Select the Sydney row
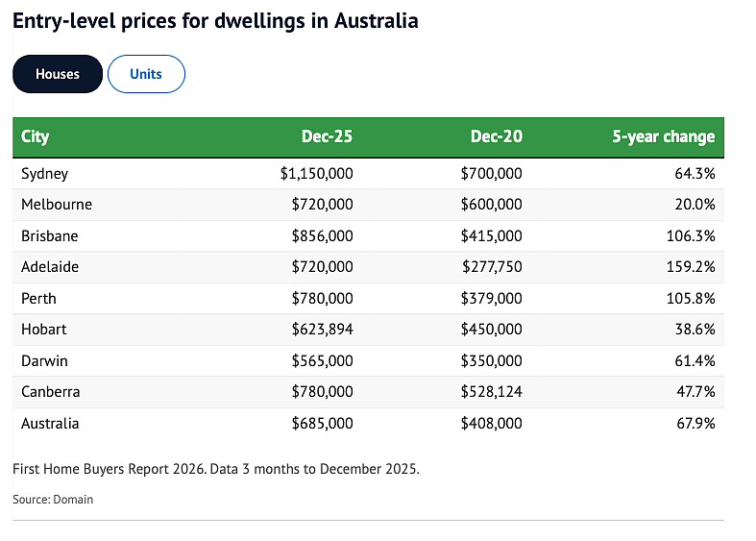 click(368, 174)
